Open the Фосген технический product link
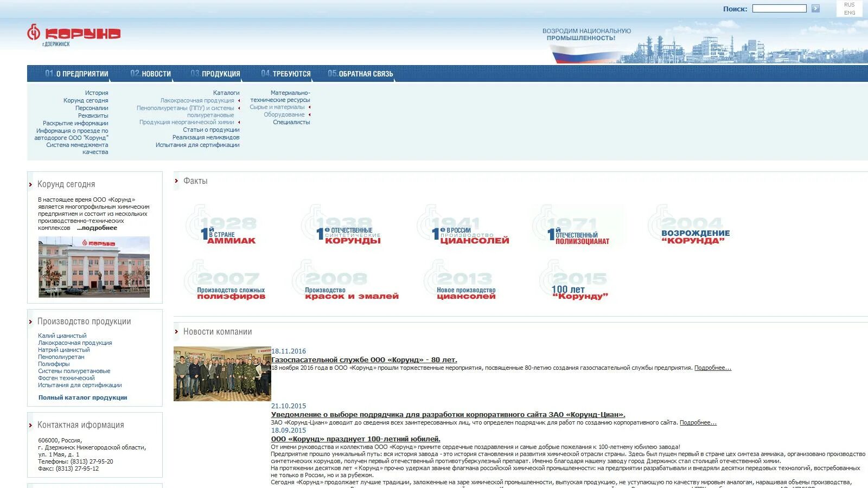 point(66,378)
